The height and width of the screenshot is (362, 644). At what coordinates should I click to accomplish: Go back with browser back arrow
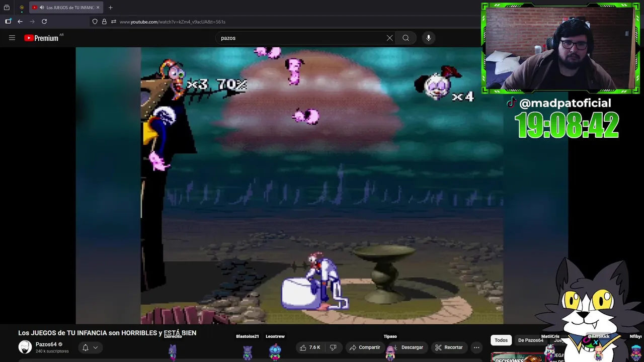tap(20, 22)
